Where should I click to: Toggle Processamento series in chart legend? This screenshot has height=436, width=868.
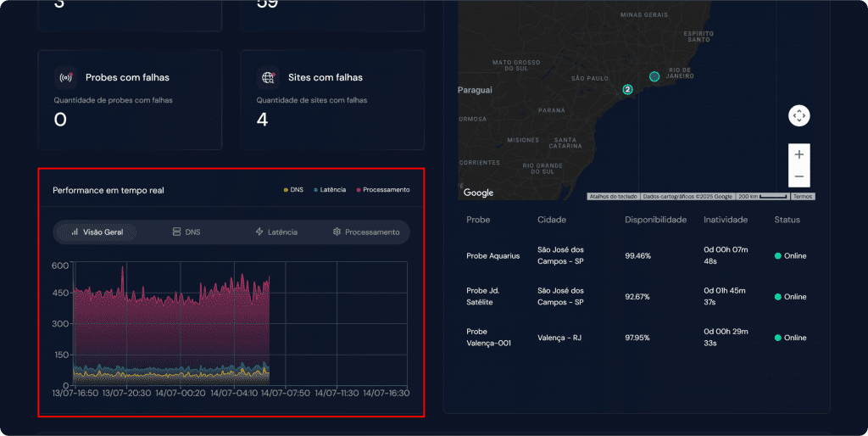pyautogui.click(x=383, y=190)
